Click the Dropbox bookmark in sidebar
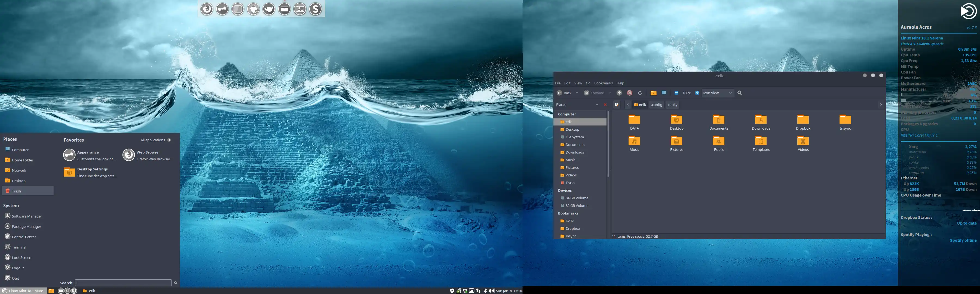The image size is (980, 294). click(572, 228)
